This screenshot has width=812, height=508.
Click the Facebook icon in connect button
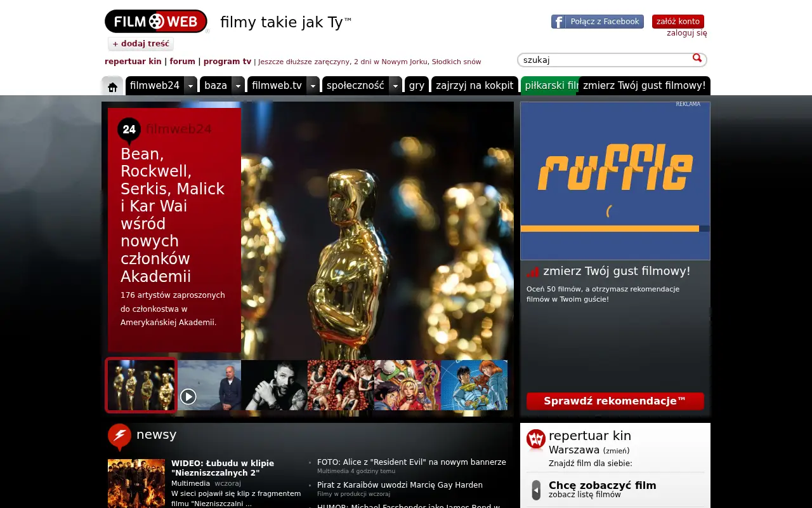click(x=558, y=22)
